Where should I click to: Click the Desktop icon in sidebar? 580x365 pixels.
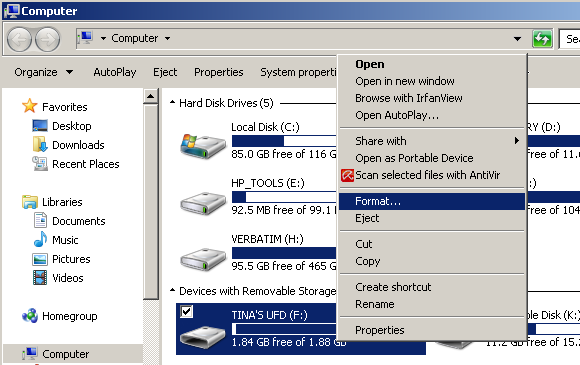point(40,126)
